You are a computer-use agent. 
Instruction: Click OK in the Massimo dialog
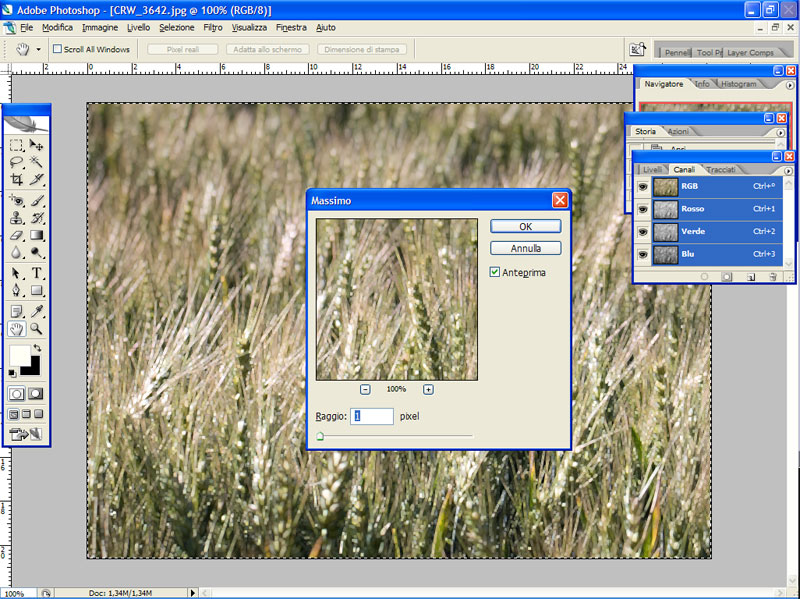(525, 227)
